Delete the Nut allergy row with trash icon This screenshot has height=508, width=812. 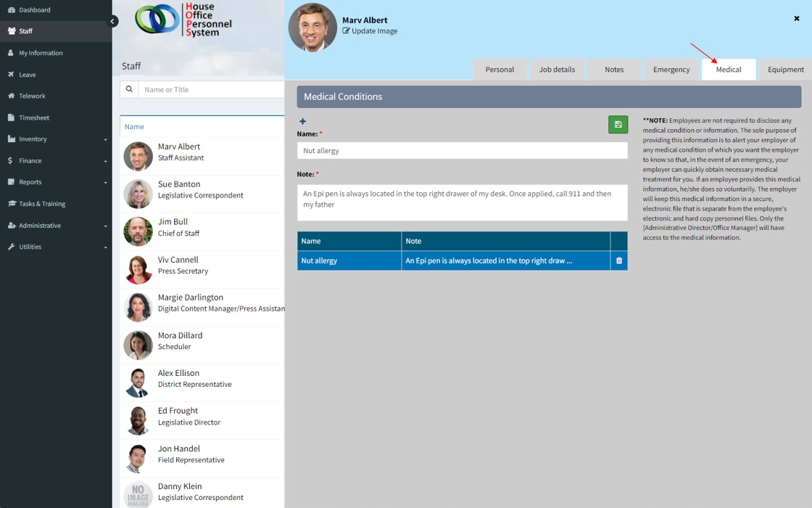coord(618,261)
